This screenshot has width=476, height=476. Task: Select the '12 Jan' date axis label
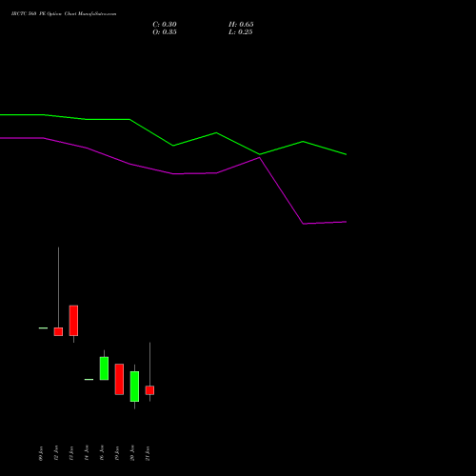point(56,453)
